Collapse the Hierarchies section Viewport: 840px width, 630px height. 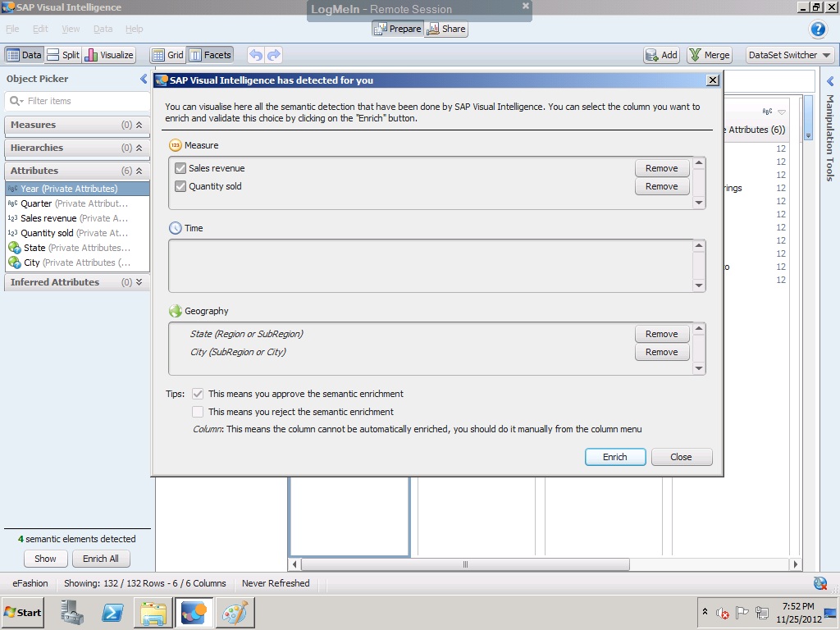pyautogui.click(x=139, y=148)
